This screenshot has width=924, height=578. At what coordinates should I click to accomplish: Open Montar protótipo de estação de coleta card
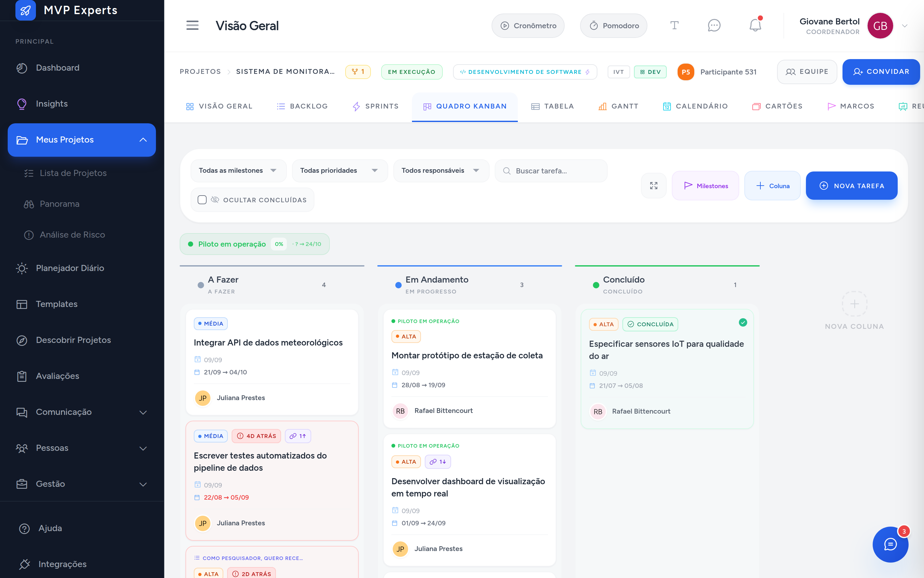[469, 369]
